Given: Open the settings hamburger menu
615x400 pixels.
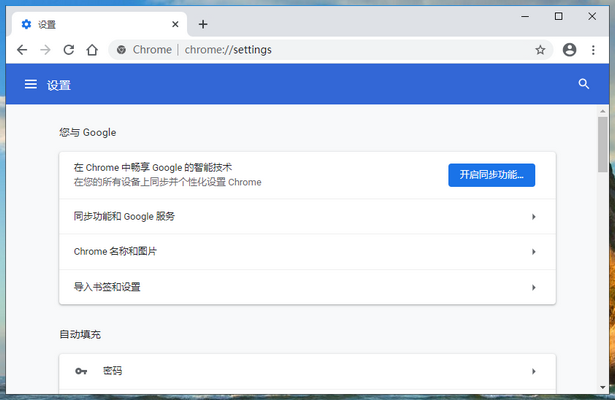Looking at the screenshot, I should tap(31, 84).
